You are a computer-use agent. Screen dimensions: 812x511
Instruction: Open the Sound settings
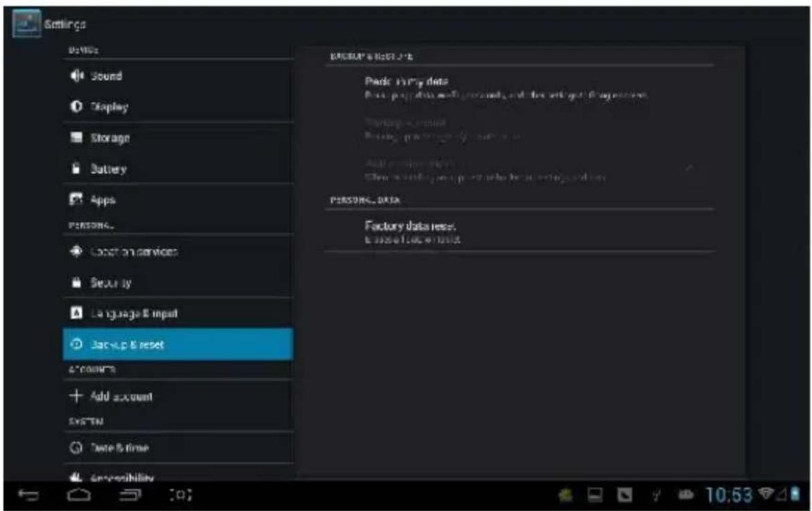(x=178, y=76)
